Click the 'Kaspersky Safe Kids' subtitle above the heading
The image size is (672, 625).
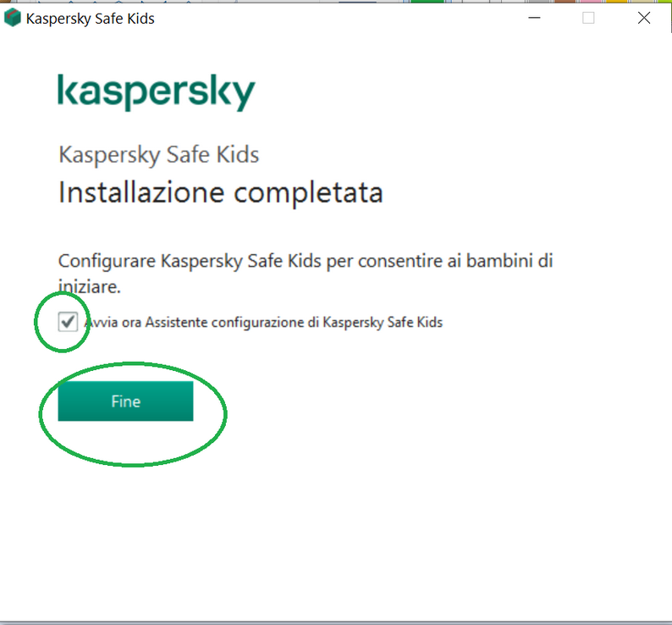(158, 155)
